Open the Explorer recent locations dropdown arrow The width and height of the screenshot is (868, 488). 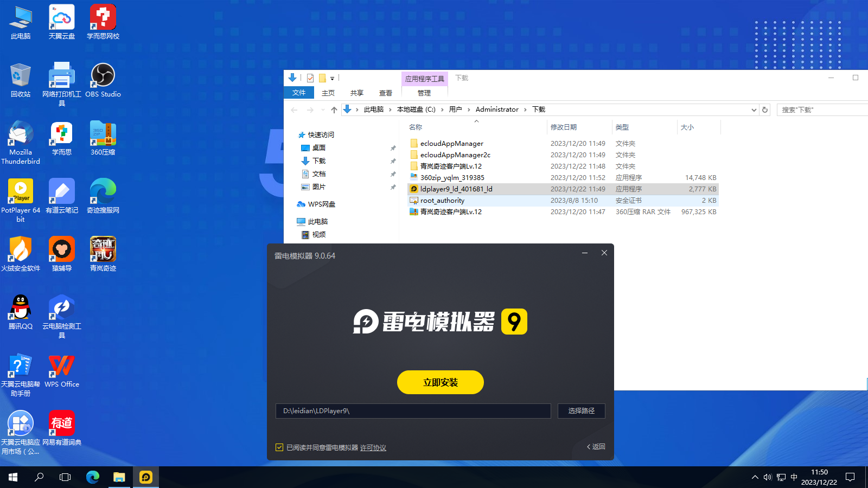[323, 110]
